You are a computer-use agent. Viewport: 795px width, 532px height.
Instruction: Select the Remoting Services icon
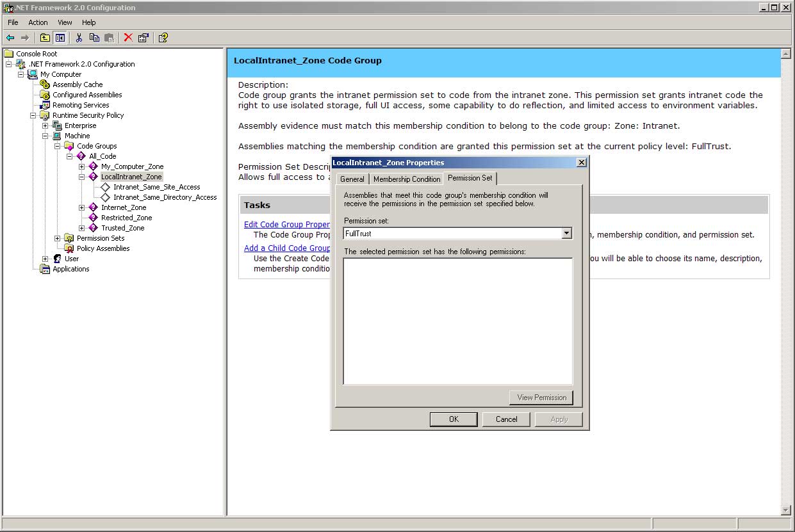click(45, 105)
